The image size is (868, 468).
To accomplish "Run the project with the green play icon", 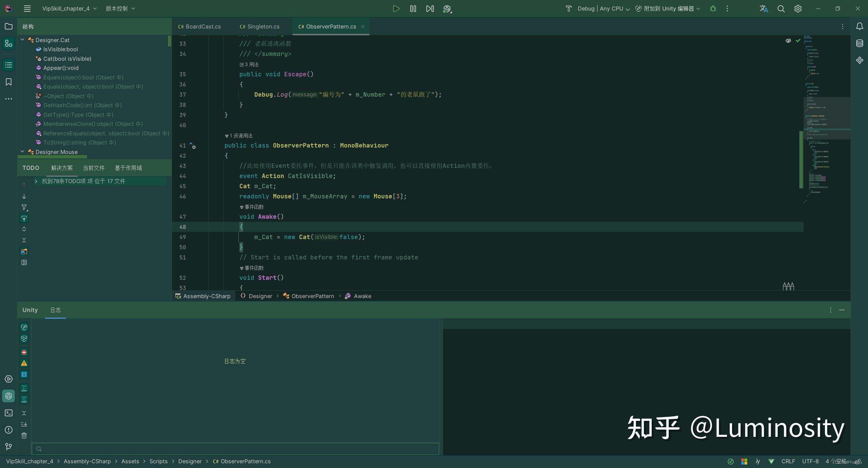I will pos(396,8).
